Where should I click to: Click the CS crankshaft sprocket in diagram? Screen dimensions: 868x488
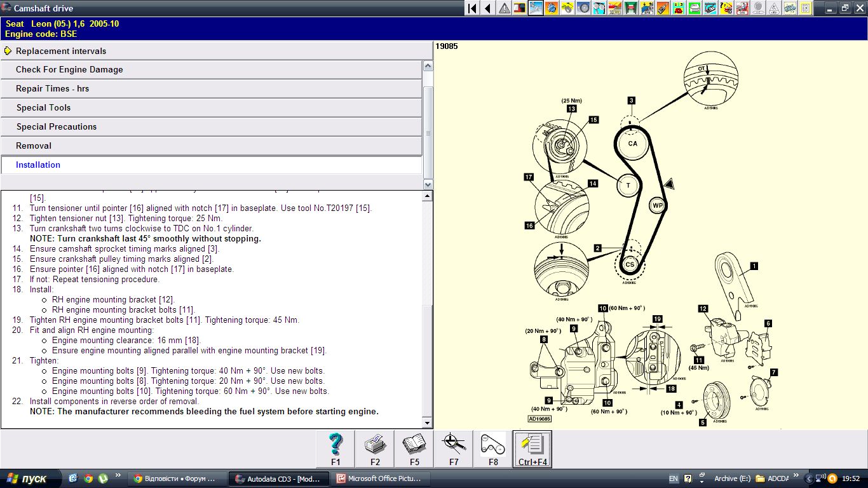coord(630,264)
